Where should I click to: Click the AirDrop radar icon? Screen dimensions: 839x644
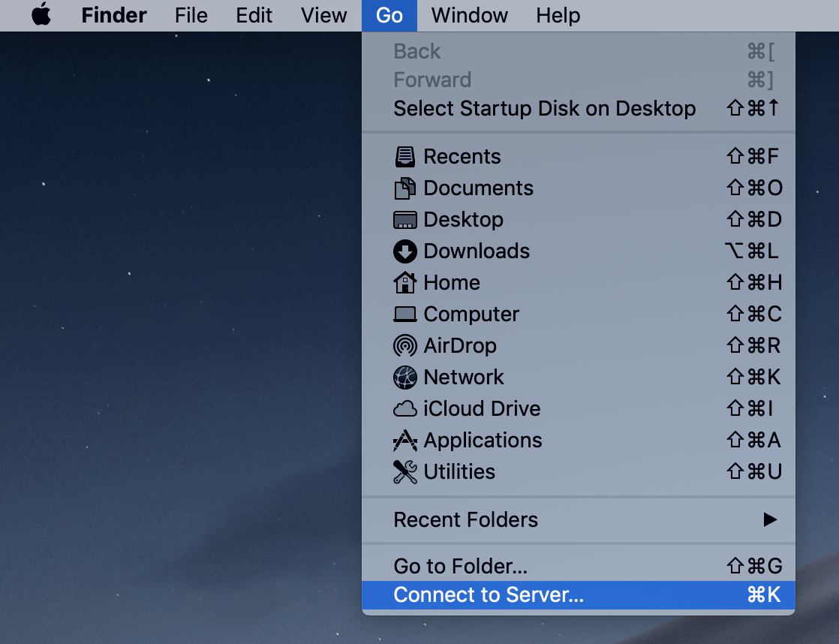[405, 346]
